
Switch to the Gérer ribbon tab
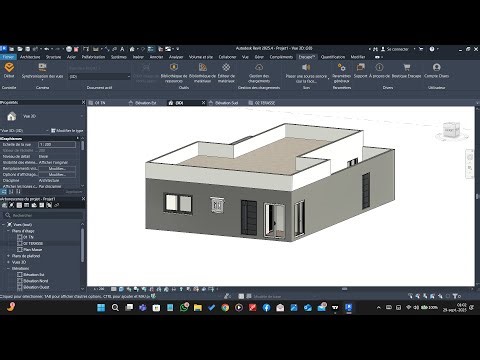[x=259, y=57]
